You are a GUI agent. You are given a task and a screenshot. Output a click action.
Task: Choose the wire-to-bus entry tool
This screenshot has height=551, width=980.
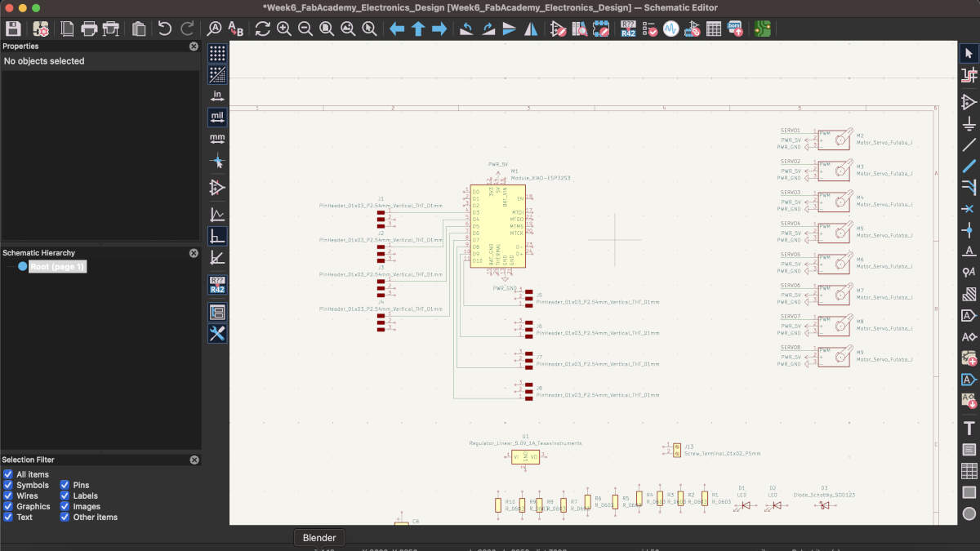(x=969, y=188)
